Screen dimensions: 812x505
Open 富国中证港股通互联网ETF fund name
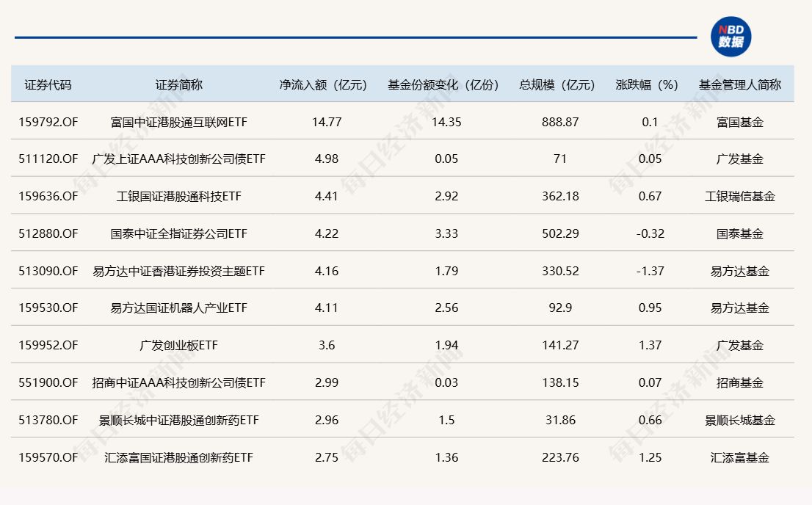click(x=178, y=122)
